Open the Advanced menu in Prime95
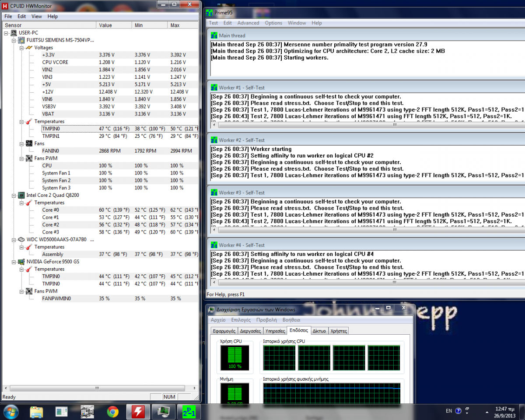This screenshot has width=525, height=420. [248, 23]
